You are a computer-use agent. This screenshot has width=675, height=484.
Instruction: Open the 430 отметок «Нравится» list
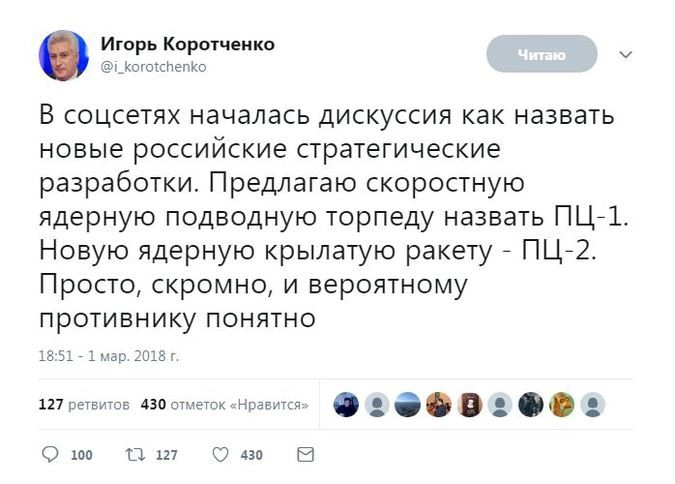[x=224, y=405]
